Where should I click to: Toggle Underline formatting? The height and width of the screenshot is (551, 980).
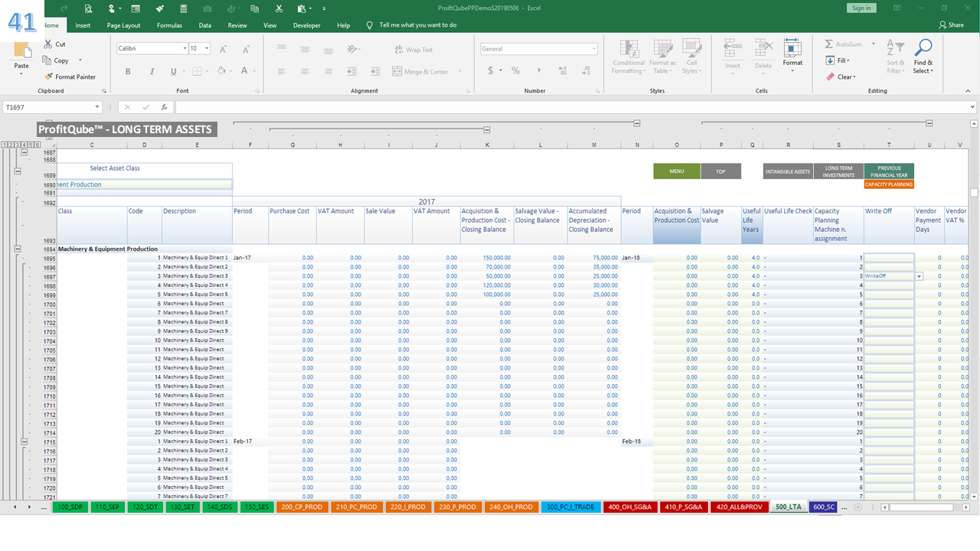coord(174,71)
